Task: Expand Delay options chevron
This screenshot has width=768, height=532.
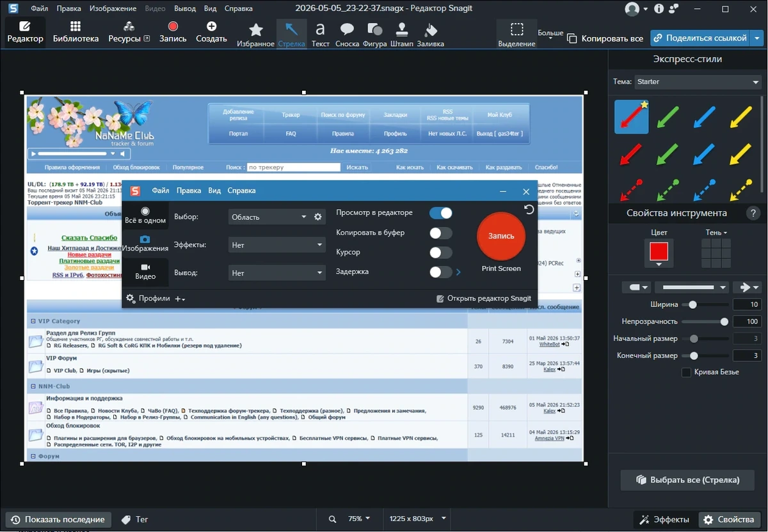Action: [458, 272]
